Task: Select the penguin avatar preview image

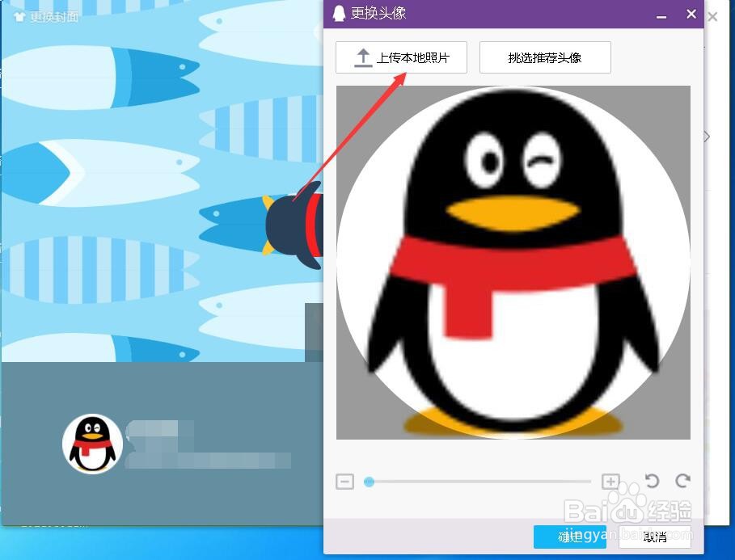Action: [513, 263]
